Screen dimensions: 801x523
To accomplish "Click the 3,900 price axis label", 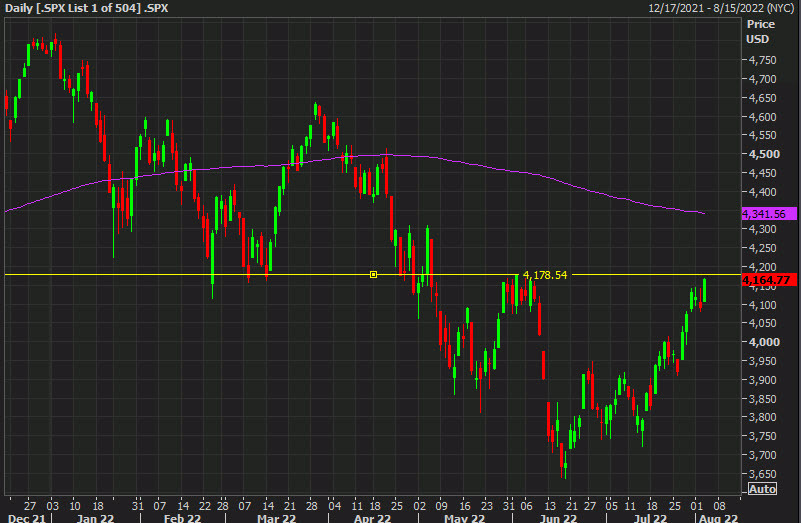I will [x=763, y=379].
